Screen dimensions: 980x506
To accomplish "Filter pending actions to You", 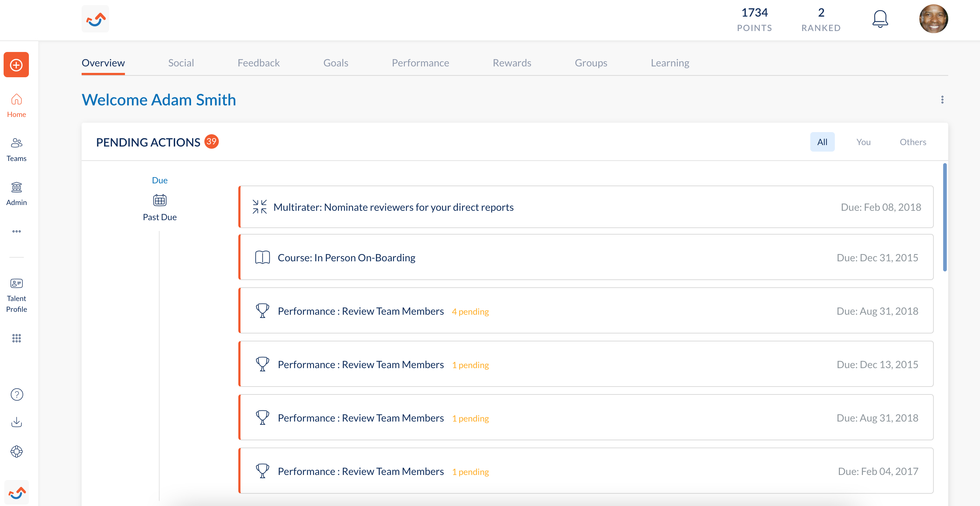I will coord(863,142).
